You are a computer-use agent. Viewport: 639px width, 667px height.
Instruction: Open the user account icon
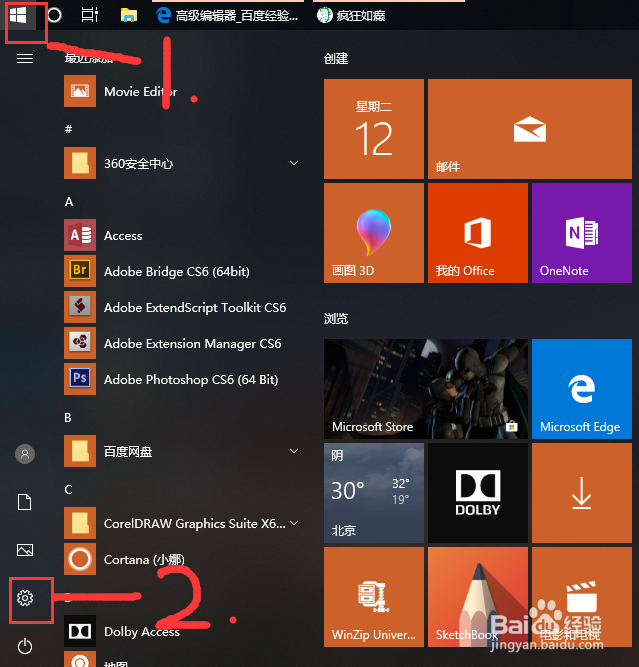click(25, 454)
